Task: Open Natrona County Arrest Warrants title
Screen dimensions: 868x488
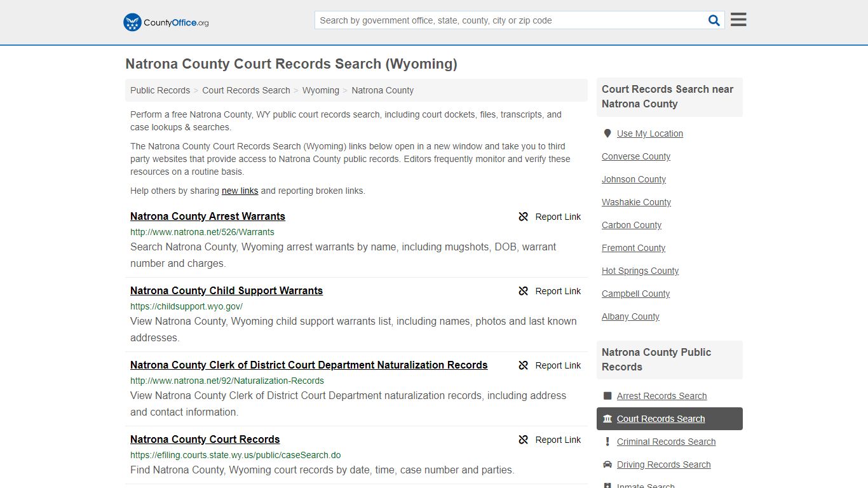Action: click(x=208, y=216)
